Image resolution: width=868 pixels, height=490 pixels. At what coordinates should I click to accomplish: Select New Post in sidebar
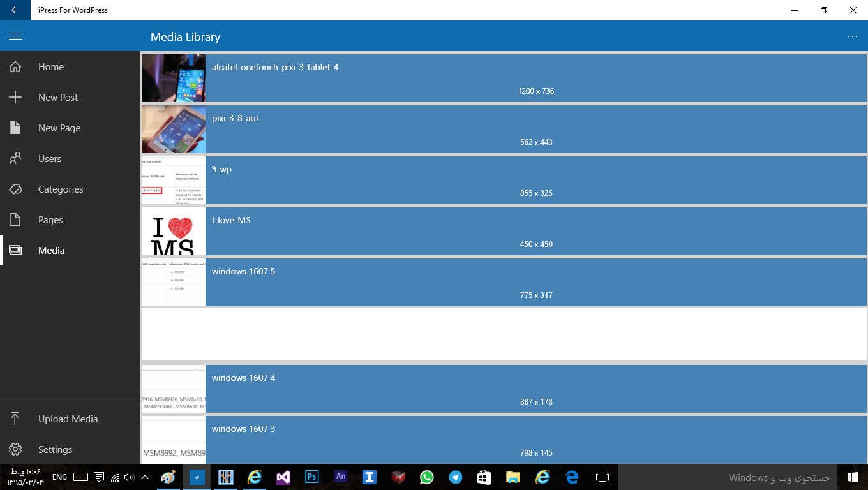(58, 98)
